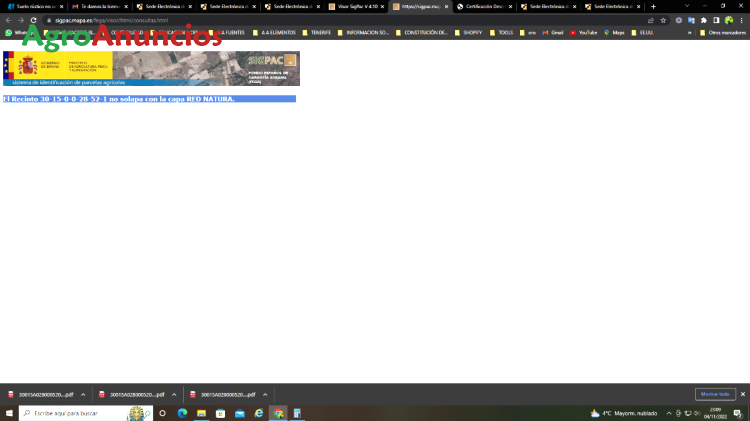
Task: Open the weather widget showing 4°C
Action: click(624, 413)
